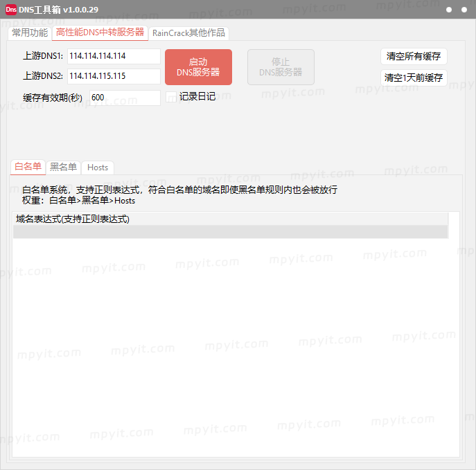Click the 域名表达式 column header
Screen dimensions: 476x470
[231, 219]
